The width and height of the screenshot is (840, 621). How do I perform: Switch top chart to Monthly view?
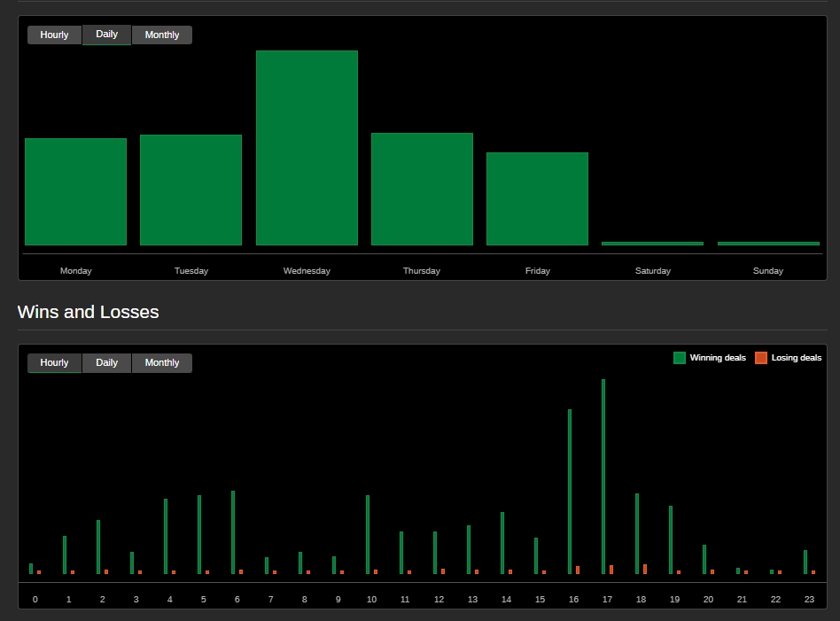point(161,35)
